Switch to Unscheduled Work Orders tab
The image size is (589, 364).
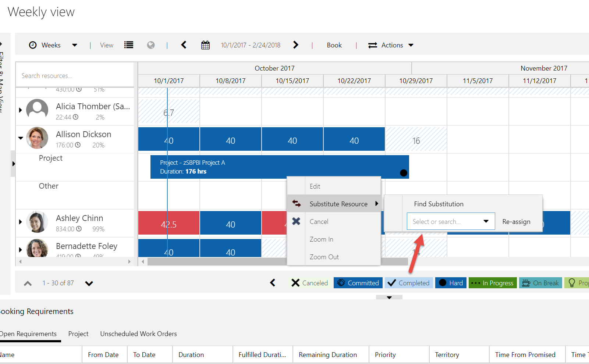click(138, 334)
